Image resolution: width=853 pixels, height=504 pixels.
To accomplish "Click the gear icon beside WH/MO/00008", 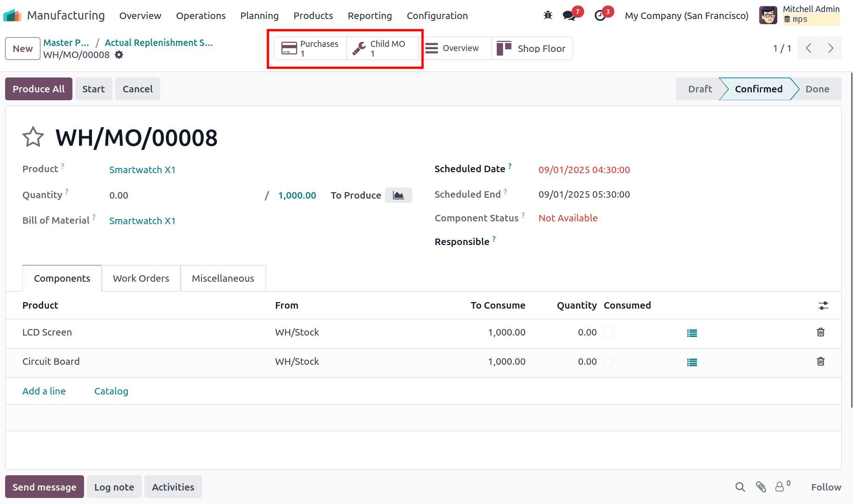I will tap(119, 55).
